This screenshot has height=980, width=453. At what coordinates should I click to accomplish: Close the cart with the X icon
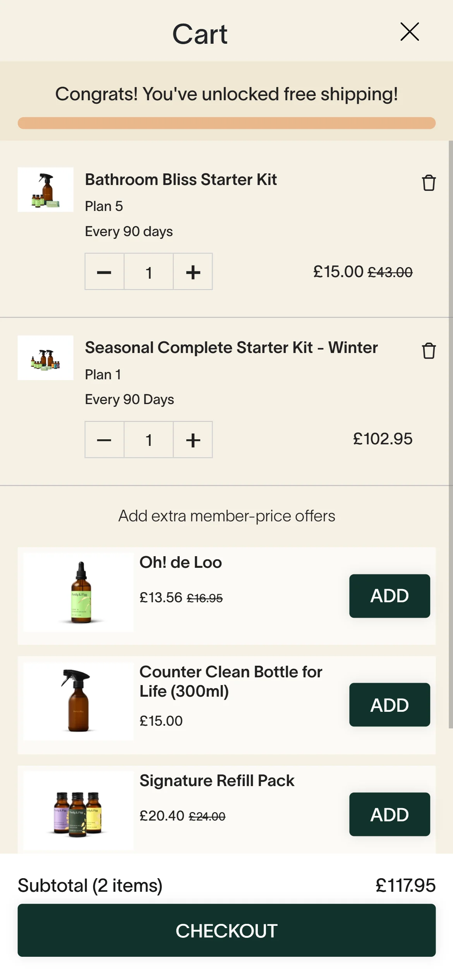(410, 32)
